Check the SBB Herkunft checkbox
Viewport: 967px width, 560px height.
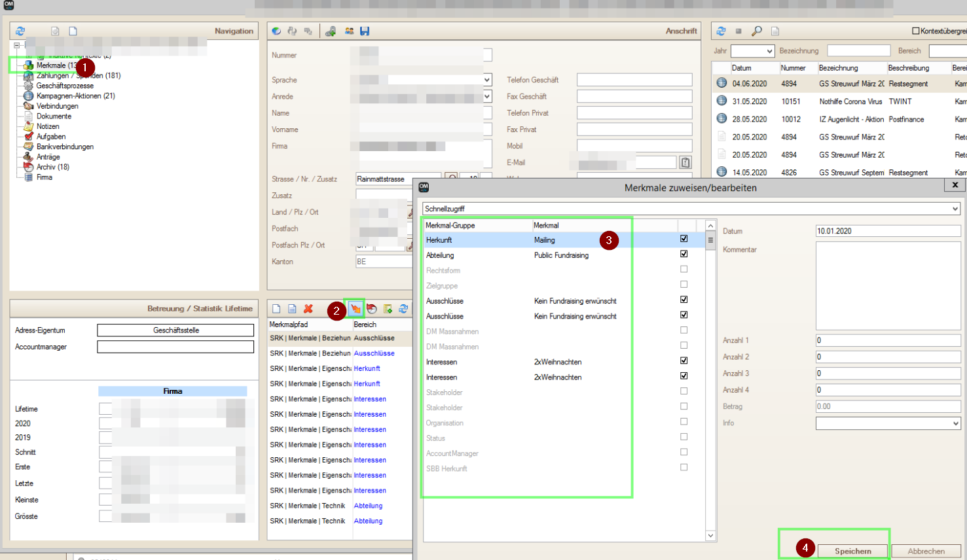click(x=684, y=467)
